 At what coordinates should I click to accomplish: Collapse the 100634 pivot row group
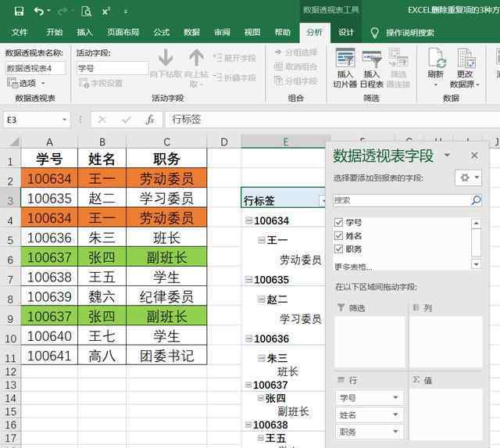(x=248, y=221)
